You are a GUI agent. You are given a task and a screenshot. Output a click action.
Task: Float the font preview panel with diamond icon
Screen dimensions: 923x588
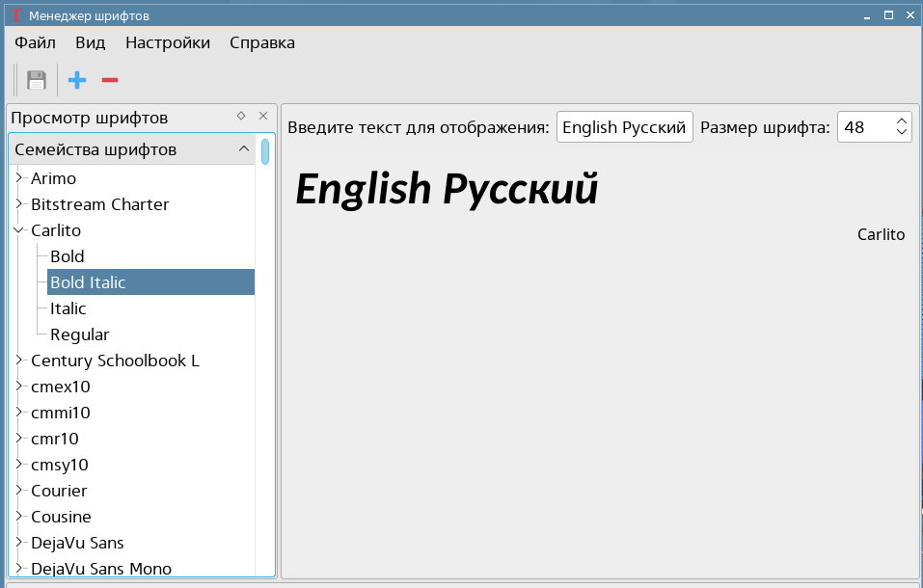tap(241, 116)
